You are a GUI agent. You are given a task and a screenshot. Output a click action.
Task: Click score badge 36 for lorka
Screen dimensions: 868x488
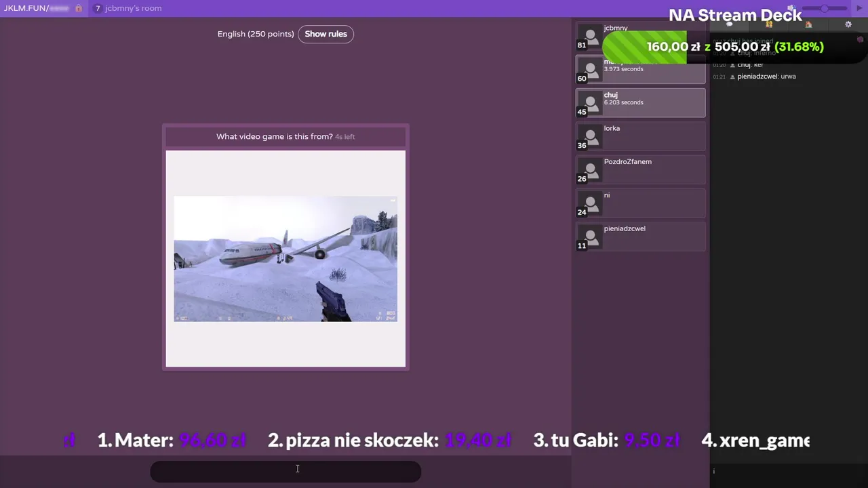click(582, 146)
